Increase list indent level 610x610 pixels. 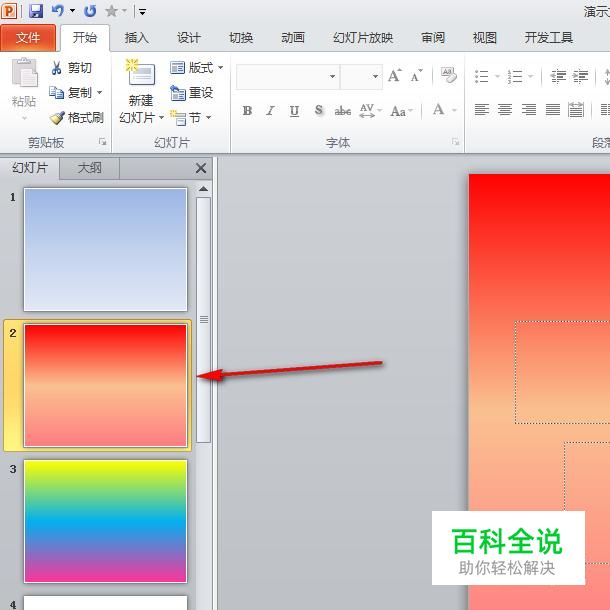(x=580, y=76)
